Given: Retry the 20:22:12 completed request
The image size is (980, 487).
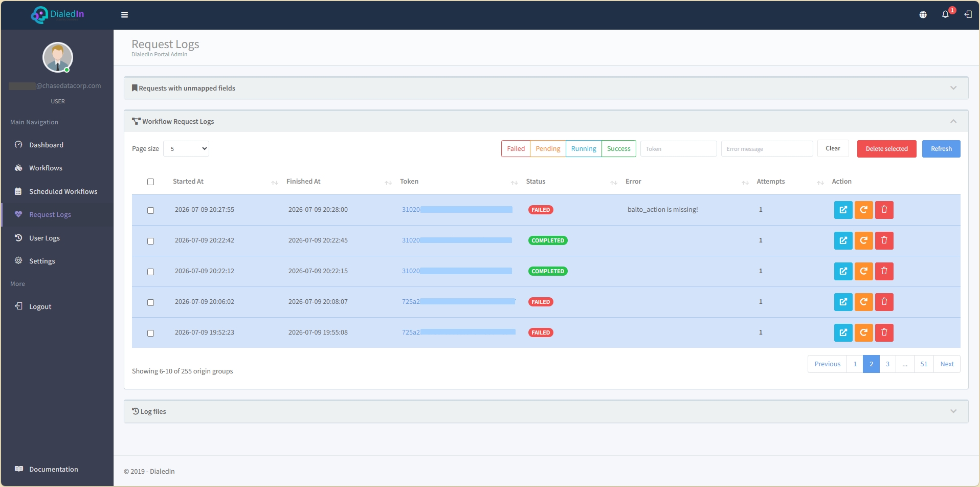Looking at the screenshot, I should pos(863,271).
